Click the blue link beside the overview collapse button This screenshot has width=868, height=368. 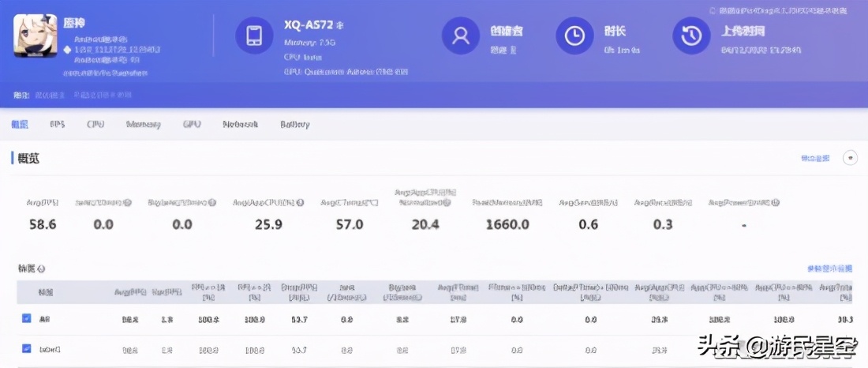[x=815, y=159]
